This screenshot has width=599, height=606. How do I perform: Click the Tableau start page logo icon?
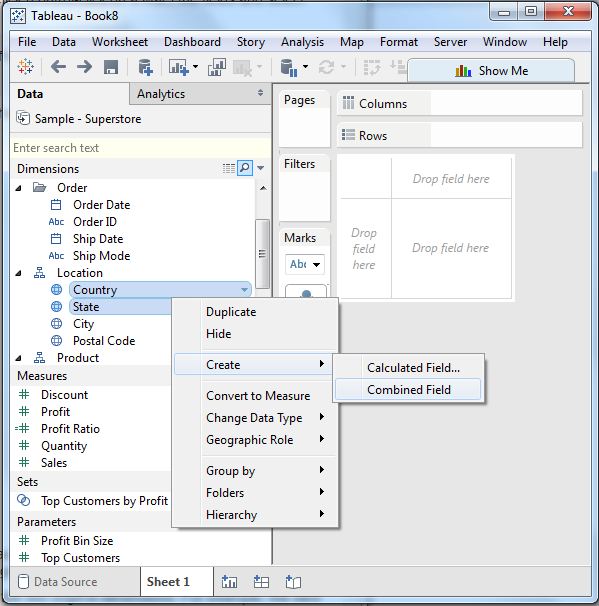click(26, 67)
